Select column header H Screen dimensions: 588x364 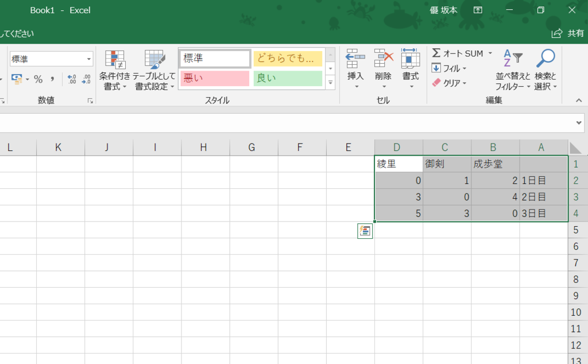point(206,148)
